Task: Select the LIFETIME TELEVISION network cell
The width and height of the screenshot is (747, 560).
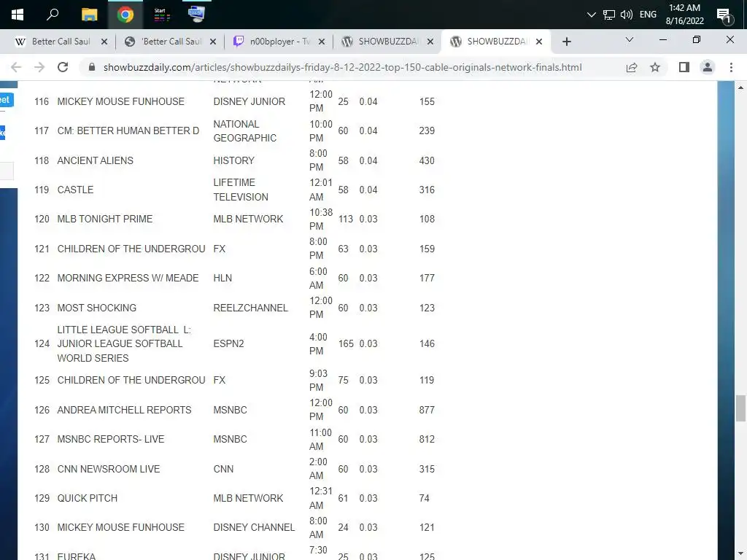Action: click(241, 190)
